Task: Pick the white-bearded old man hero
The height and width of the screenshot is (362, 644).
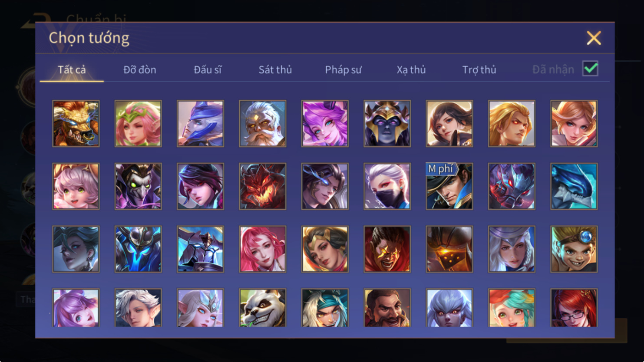Action: click(263, 124)
